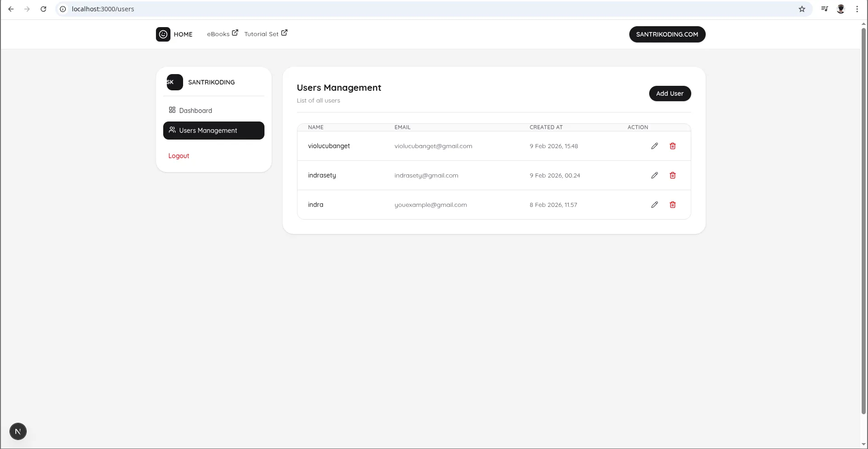
Task: Open the browser media control icon
Action: 825,9
